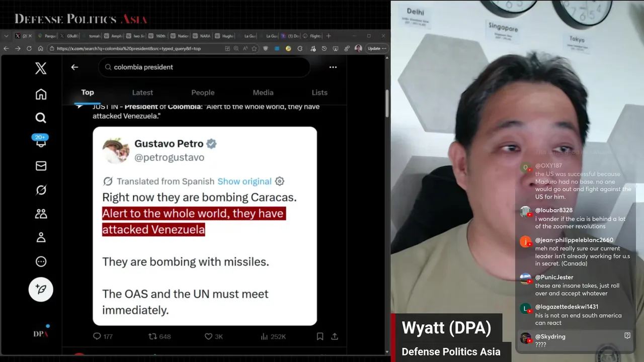Switch to the 'Hughe' browser tab

coord(224,36)
